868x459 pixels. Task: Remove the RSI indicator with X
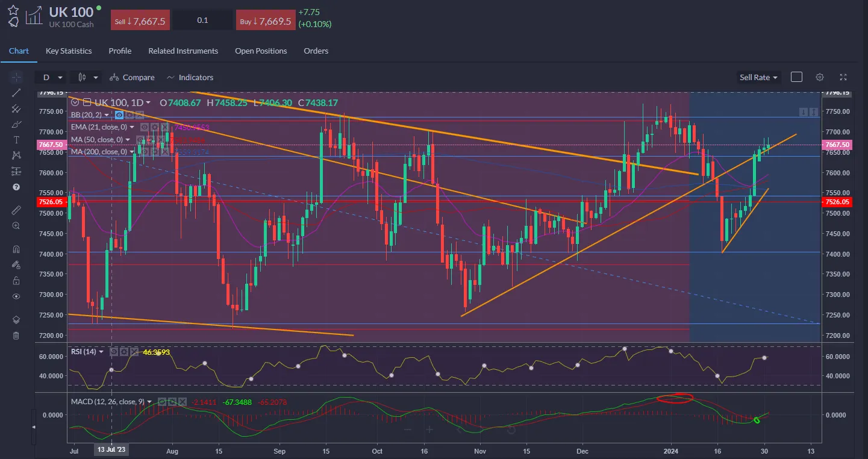133,351
